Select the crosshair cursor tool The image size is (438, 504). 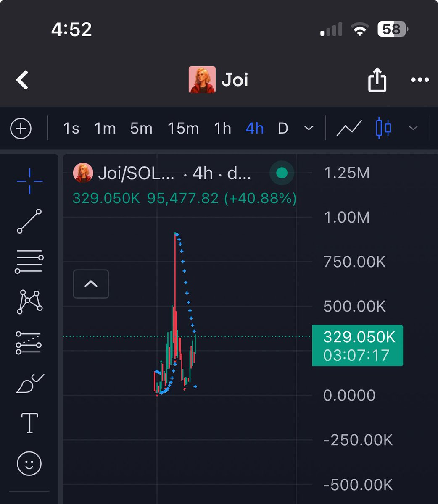pyautogui.click(x=29, y=181)
